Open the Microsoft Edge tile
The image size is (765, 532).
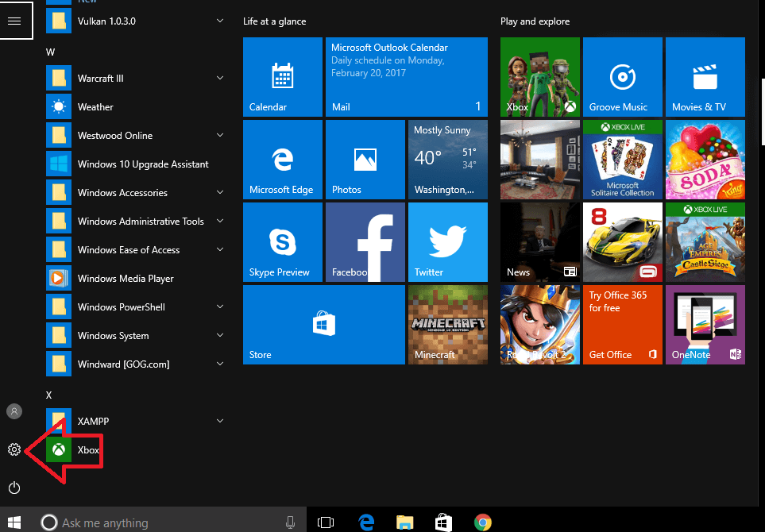(x=283, y=160)
